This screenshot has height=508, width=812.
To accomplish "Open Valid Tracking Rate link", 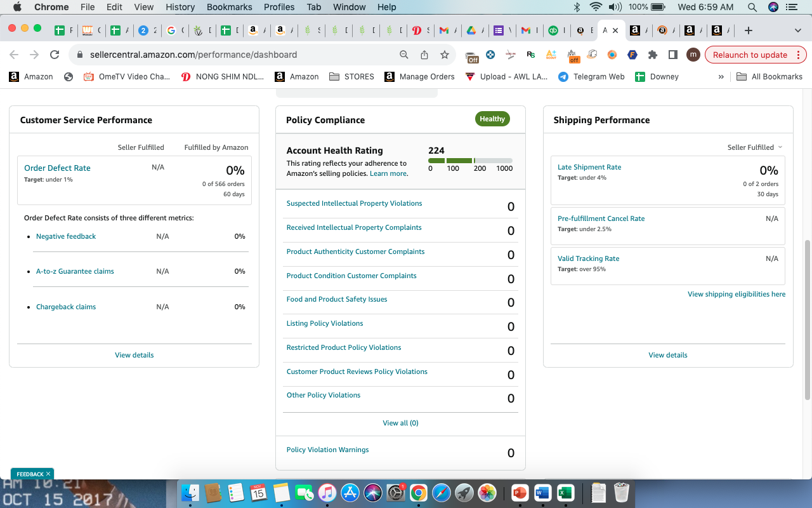I will (x=588, y=258).
